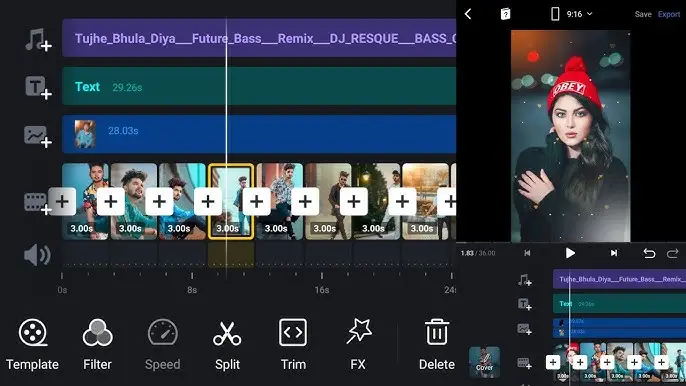The width and height of the screenshot is (686, 386).
Task: Add transition before the first clip in enlarged timeline
Action: [62, 201]
